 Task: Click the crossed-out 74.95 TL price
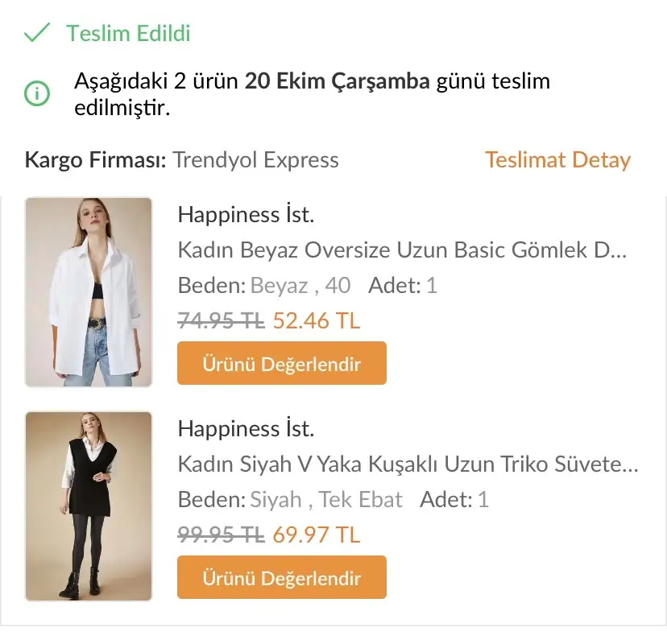click(x=221, y=321)
